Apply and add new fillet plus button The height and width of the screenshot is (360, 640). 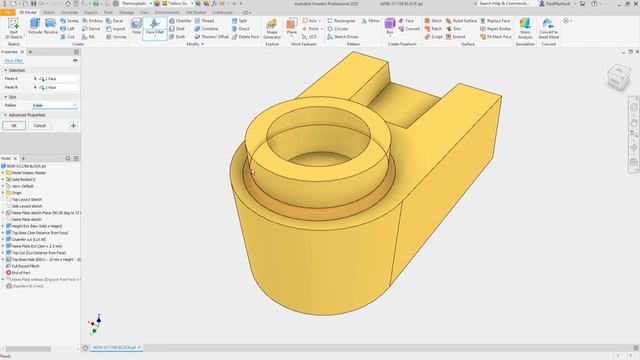coord(73,126)
